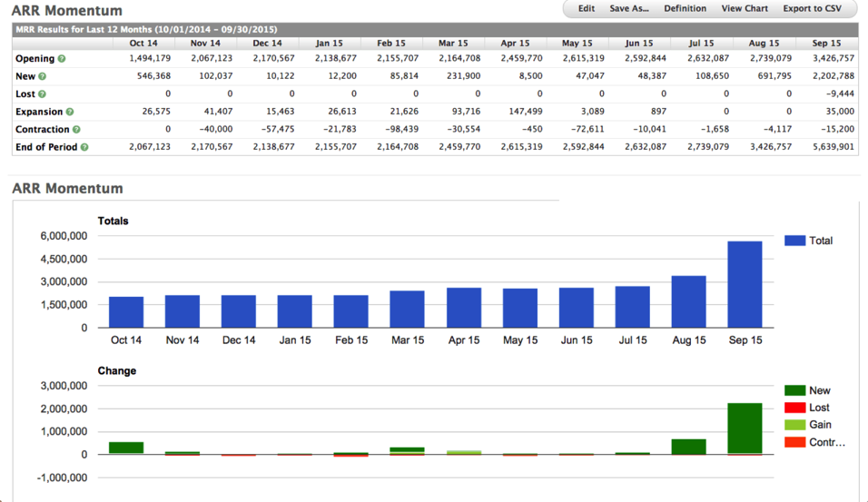Click the Sep 15 bar in Totals chart
868x502 pixels.
click(745, 284)
